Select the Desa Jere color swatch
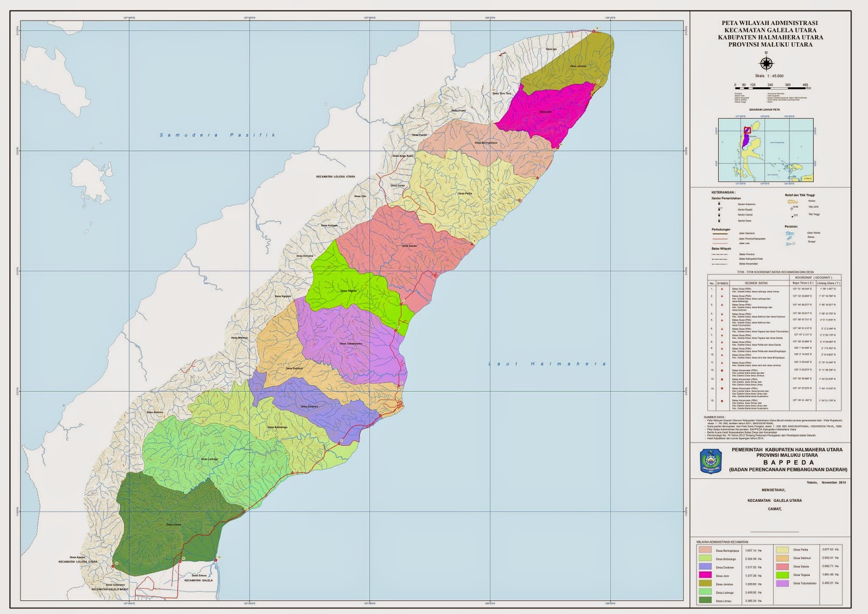The image size is (868, 614). point(705,574)
